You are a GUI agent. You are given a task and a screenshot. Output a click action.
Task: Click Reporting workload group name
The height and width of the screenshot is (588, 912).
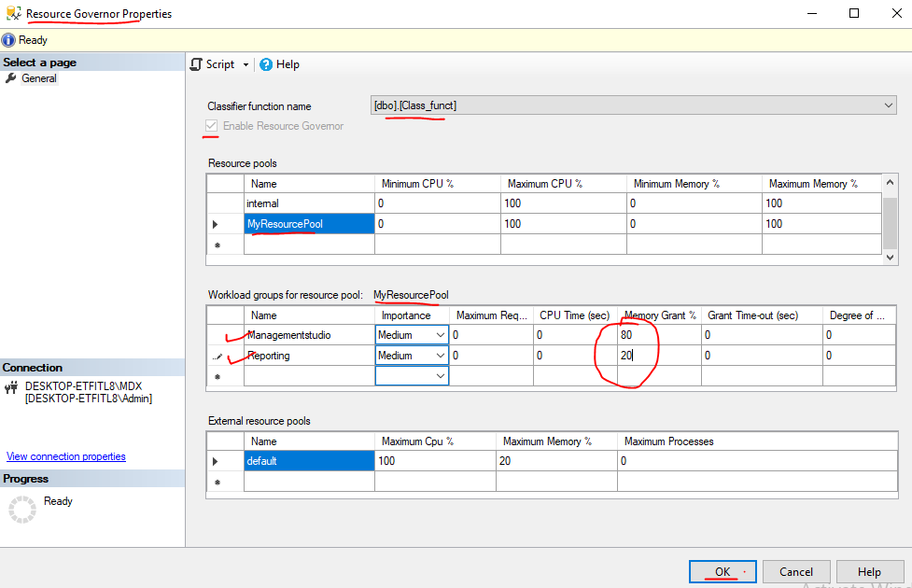(x=309, y=356)
